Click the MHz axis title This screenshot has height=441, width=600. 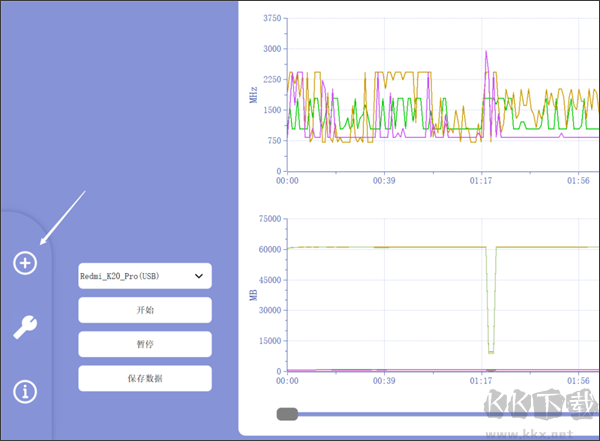(253, 95)
